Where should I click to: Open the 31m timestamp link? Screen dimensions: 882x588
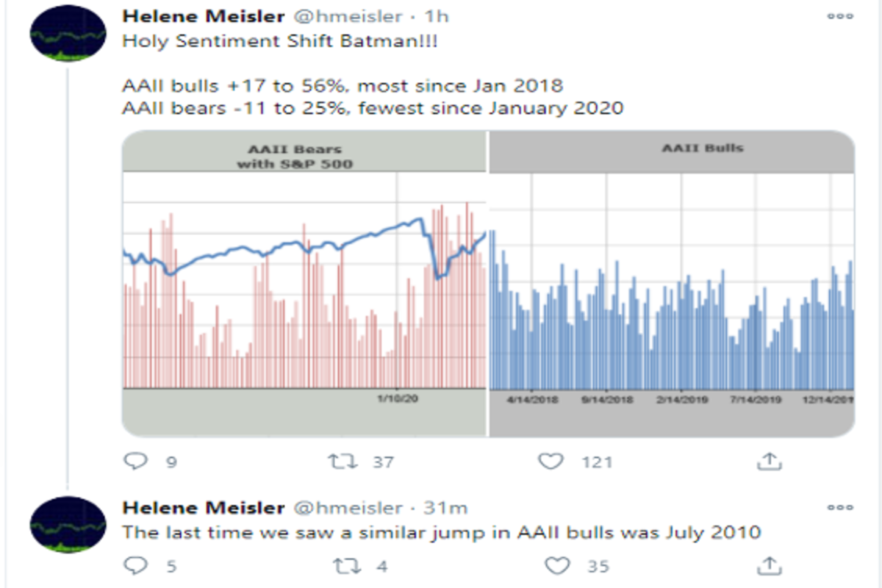448,508
